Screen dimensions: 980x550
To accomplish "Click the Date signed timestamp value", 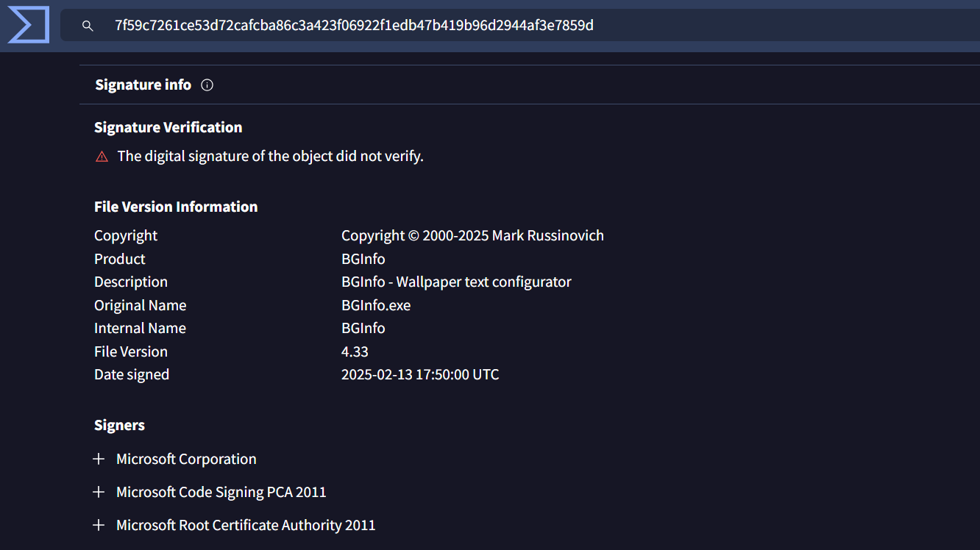I will pyautogui.click(x=420, y=374).
